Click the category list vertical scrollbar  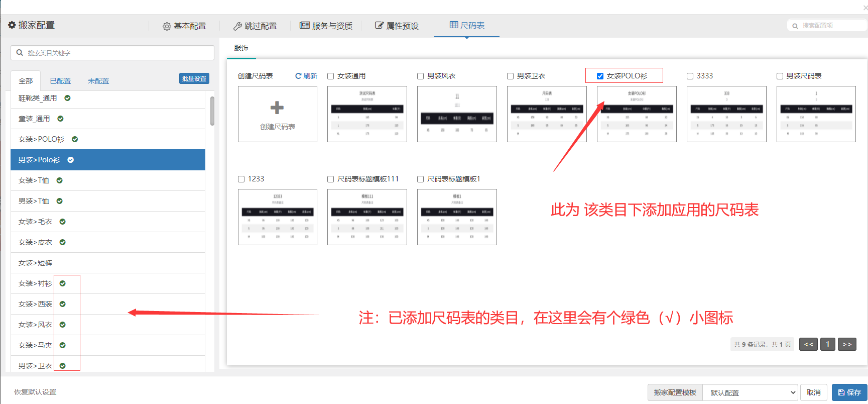tap(212, 111)
